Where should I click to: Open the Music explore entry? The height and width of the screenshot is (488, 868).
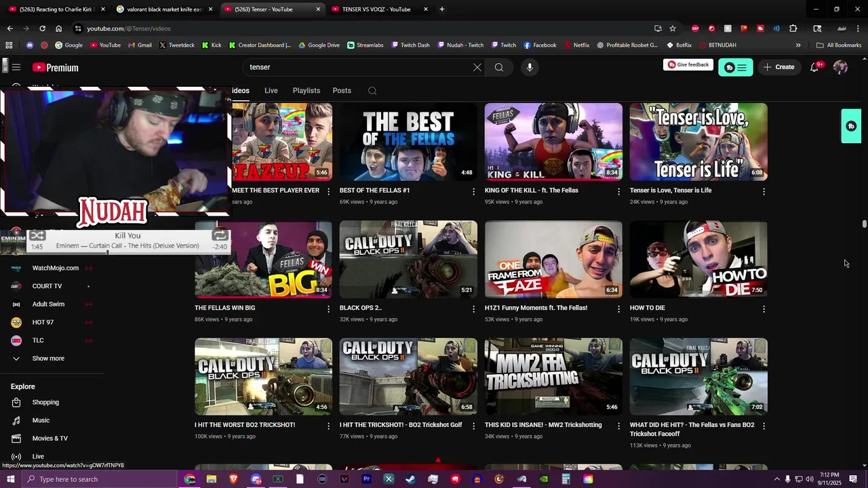[x=41, y=420]
